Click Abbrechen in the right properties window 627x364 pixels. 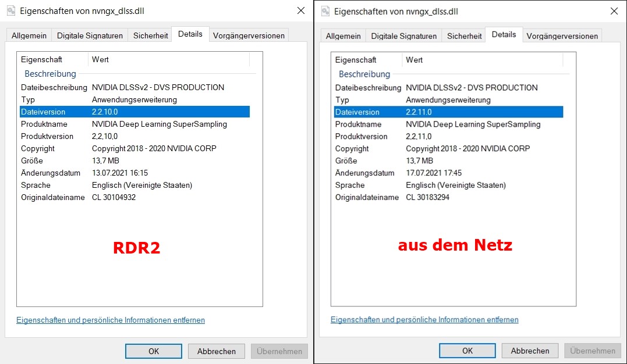click(530, 351)
